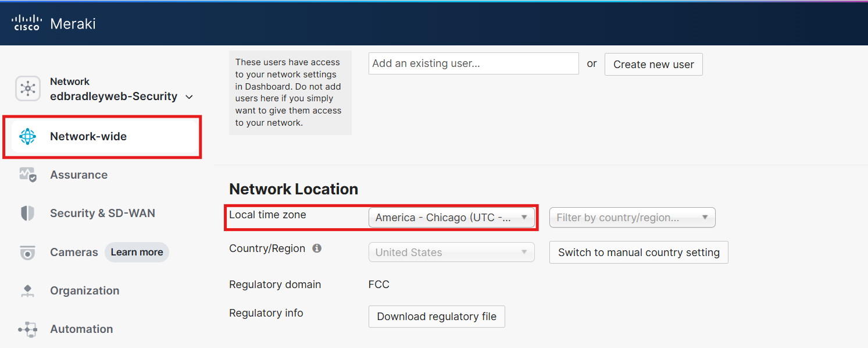
Task: Open the Local time zone dropdown
Action: click(452, 217)
